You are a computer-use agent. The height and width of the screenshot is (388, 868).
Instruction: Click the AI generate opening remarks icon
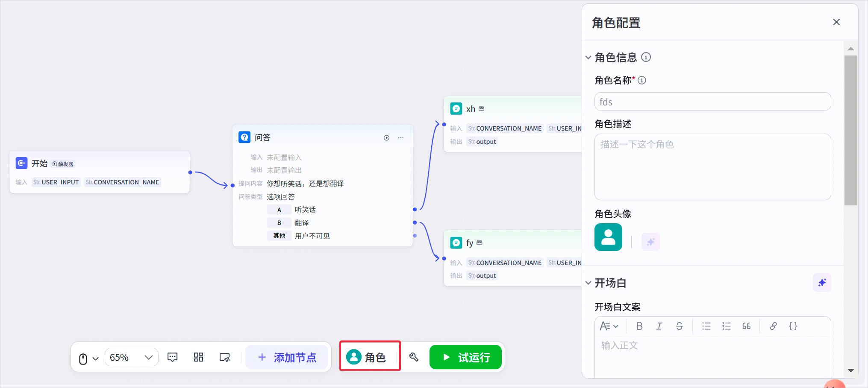click(x=821, y=283)
